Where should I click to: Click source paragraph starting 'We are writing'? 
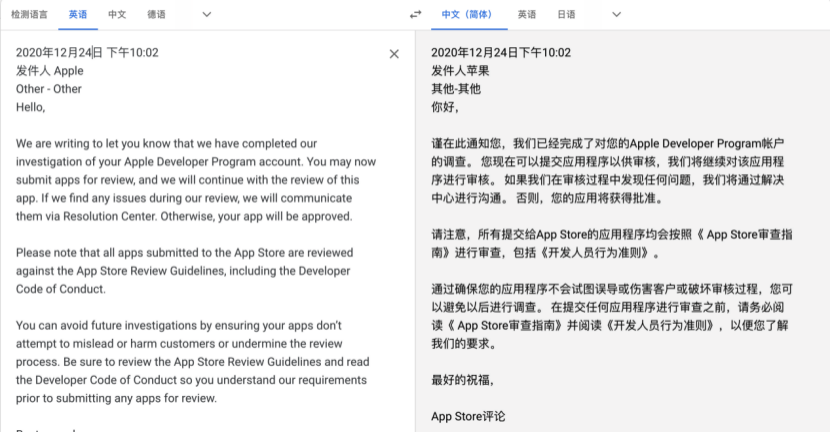pos(196,180)
